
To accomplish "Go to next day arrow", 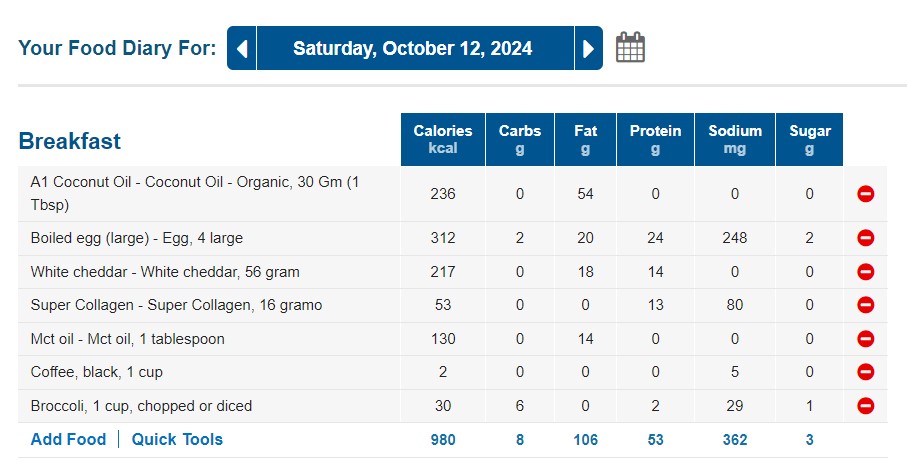I will [588, 48].
